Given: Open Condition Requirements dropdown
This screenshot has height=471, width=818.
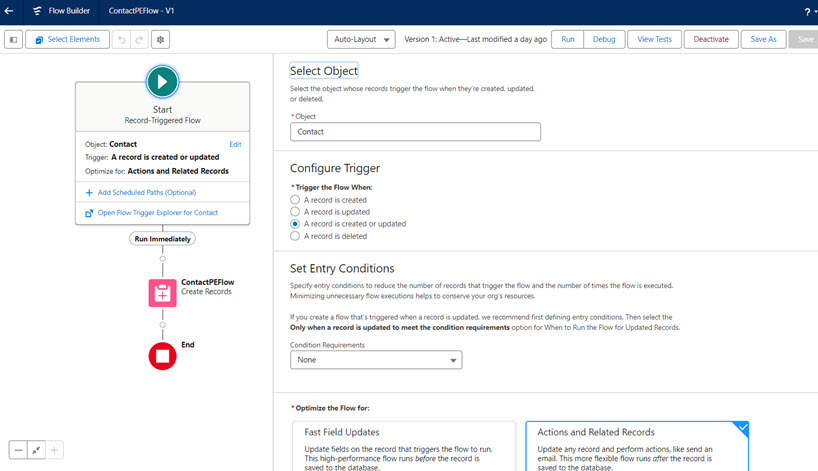Looking at the screenshot, I should coord(376,360).
